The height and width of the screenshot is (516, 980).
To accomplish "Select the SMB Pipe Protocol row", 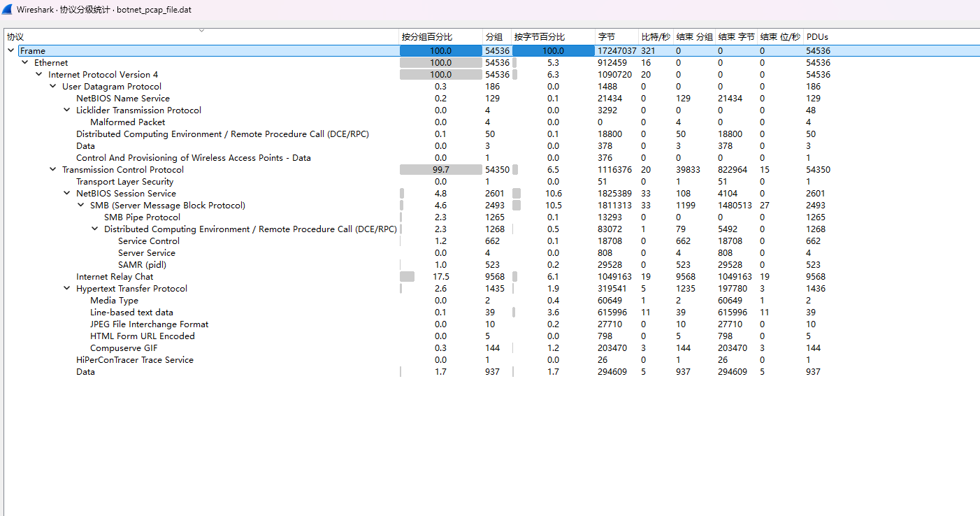I will click(x=491, y=217).
